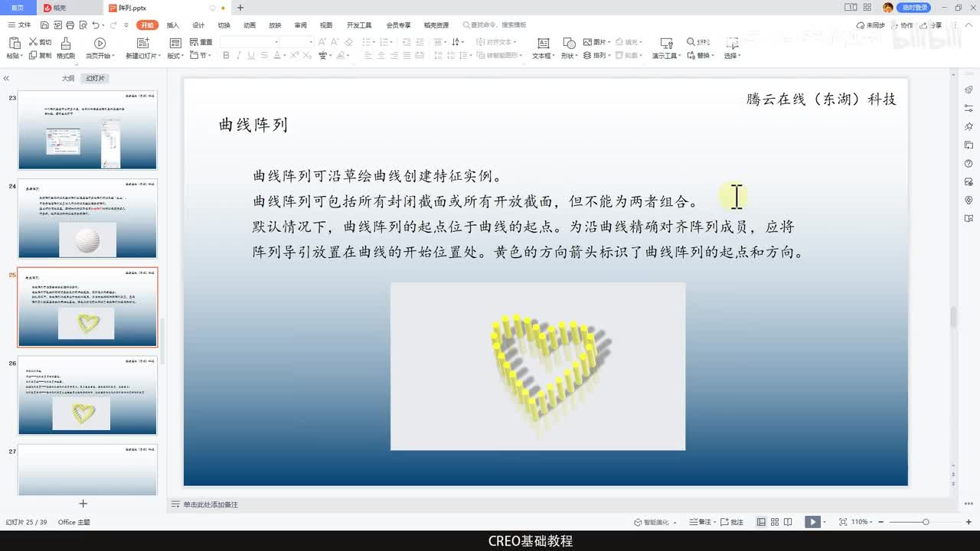Collapse the slide panel with double chevron
Screen dimensions: 980x551
point(6,78)
